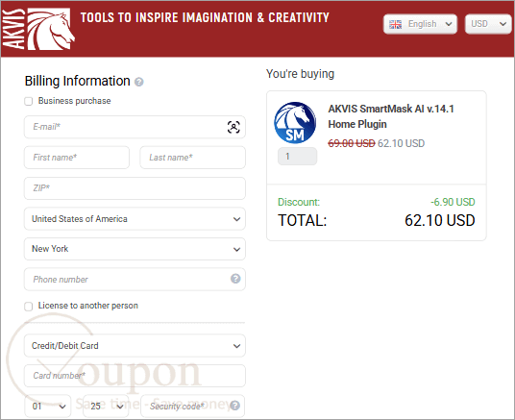The image size is (515, 420).
Task: Open the Credit/Debit Card payment method dropdown
Action: tap(135, 346)
